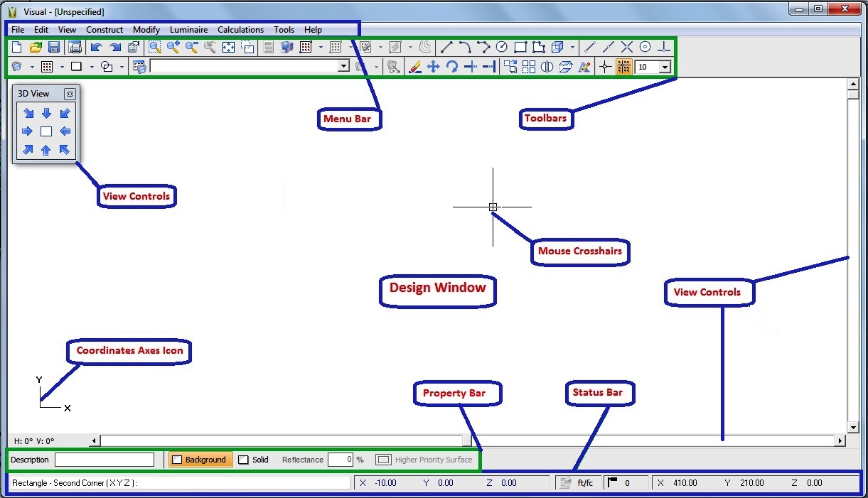The height and width of the screenshot is (498, 868).
Task: Select the Polyline drawing tool
Action: point(483,47)
